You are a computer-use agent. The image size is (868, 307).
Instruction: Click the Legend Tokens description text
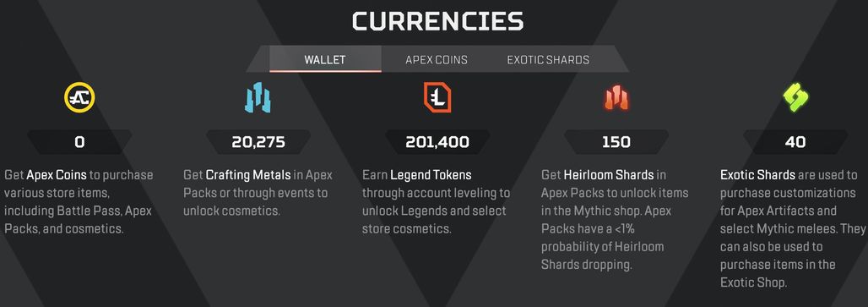point(437,202)
